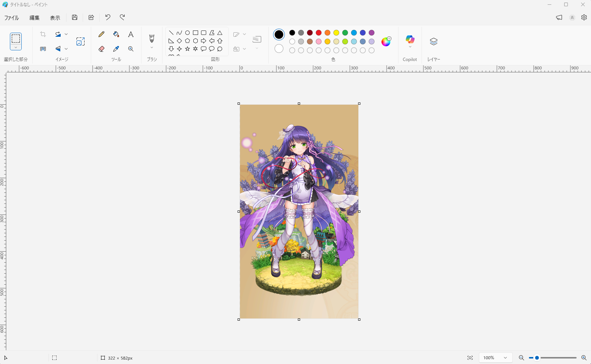
Task: Click the anime character image on canvas
Action: click(299, 212)
